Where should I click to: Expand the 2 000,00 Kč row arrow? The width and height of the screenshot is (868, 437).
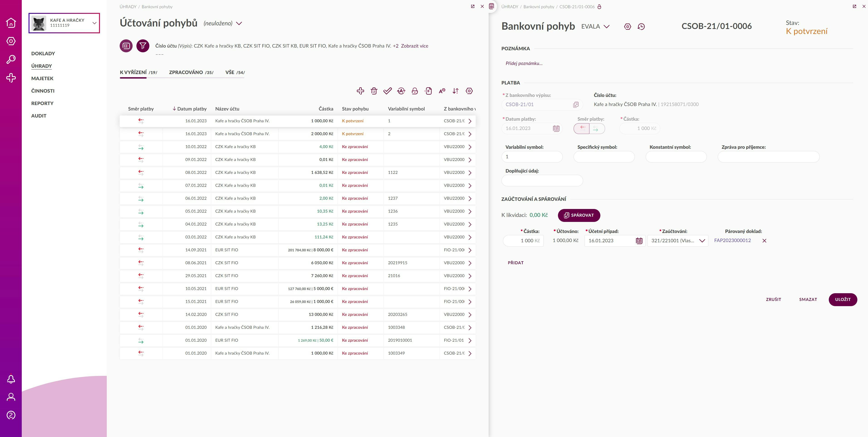(x=470, y=134)
